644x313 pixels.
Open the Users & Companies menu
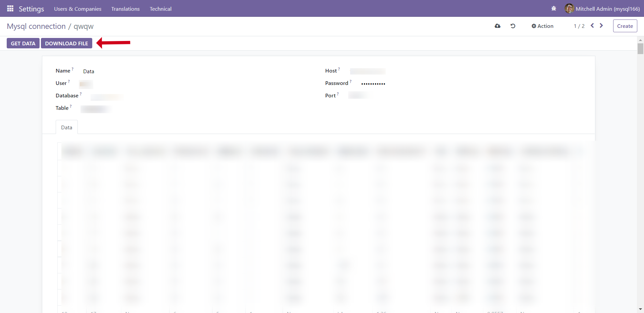(x=77, y=9)
